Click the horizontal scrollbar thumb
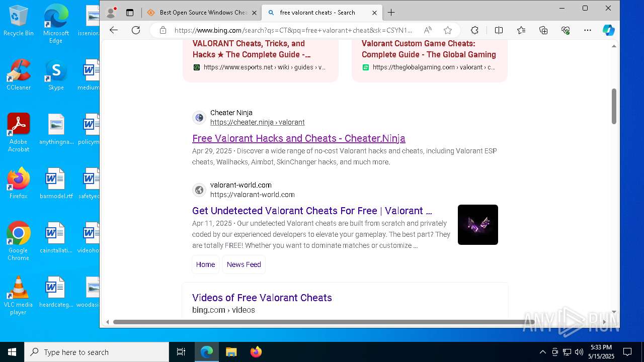The width and height of the screenshot is (644, 362). pos(324,322)
